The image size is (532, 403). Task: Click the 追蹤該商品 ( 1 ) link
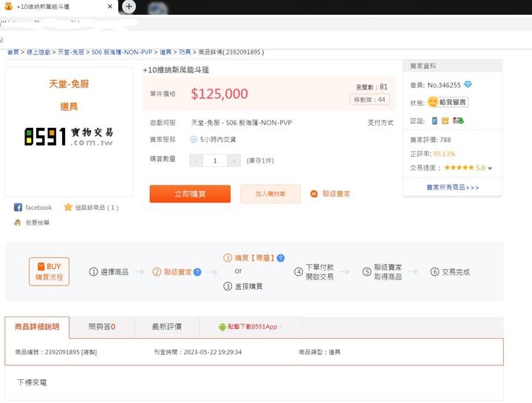click(97, 208)
